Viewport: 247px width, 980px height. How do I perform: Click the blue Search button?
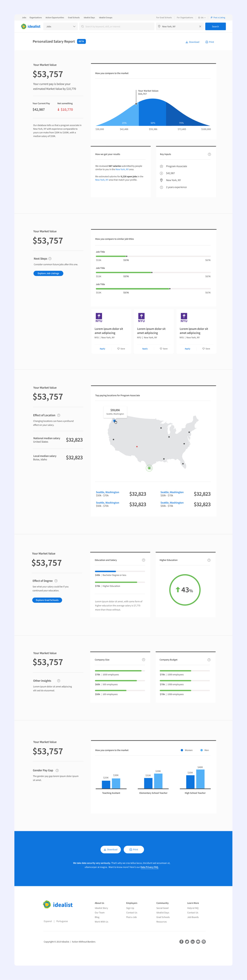tap(216, 27)
